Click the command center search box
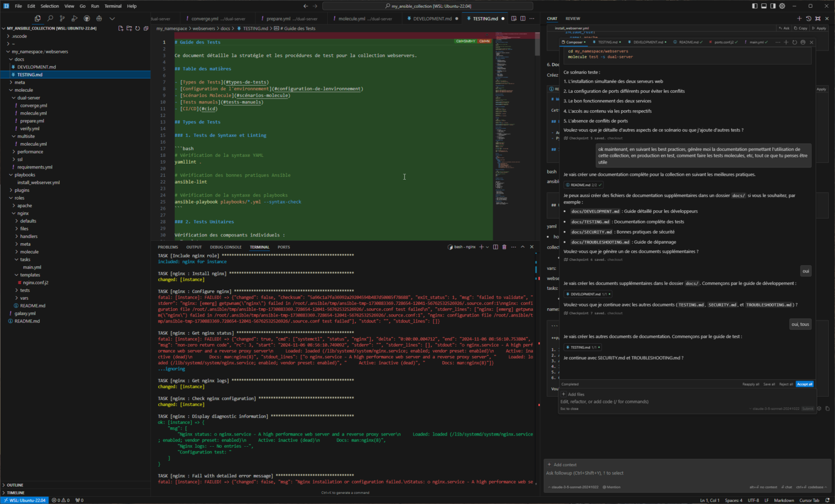 point(428,6)
